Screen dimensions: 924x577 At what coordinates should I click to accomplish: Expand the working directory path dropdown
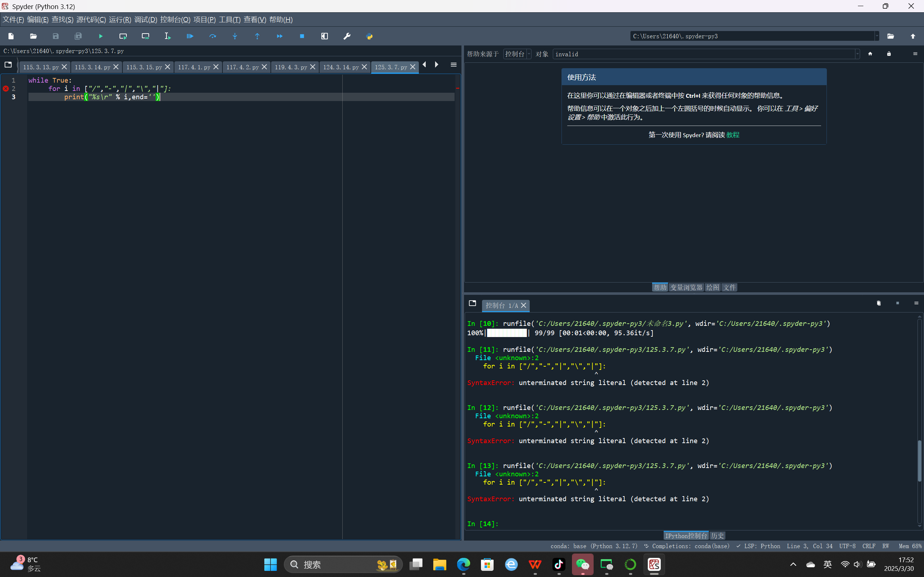(x=877, y=36)
